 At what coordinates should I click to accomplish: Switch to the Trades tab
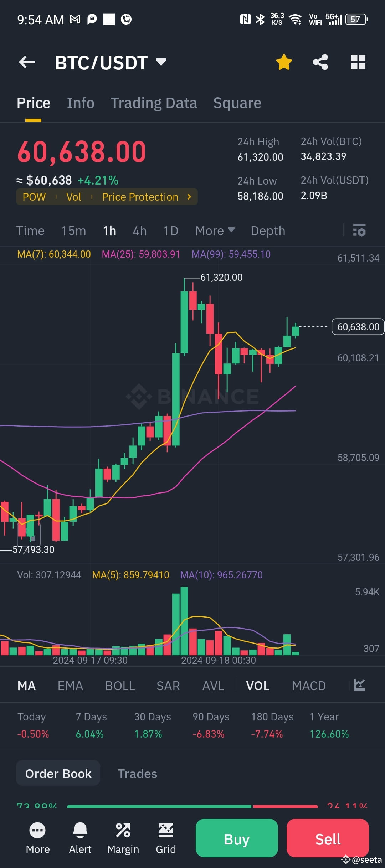click(137, 774)
